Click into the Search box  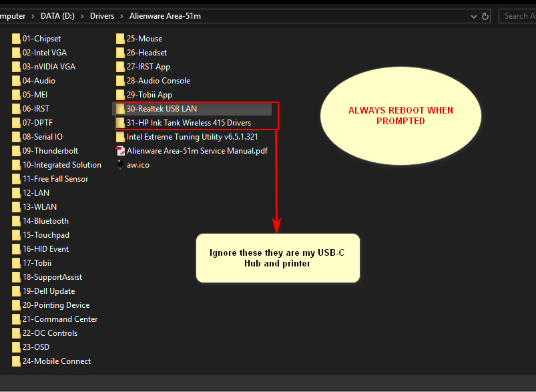(517, 16)
